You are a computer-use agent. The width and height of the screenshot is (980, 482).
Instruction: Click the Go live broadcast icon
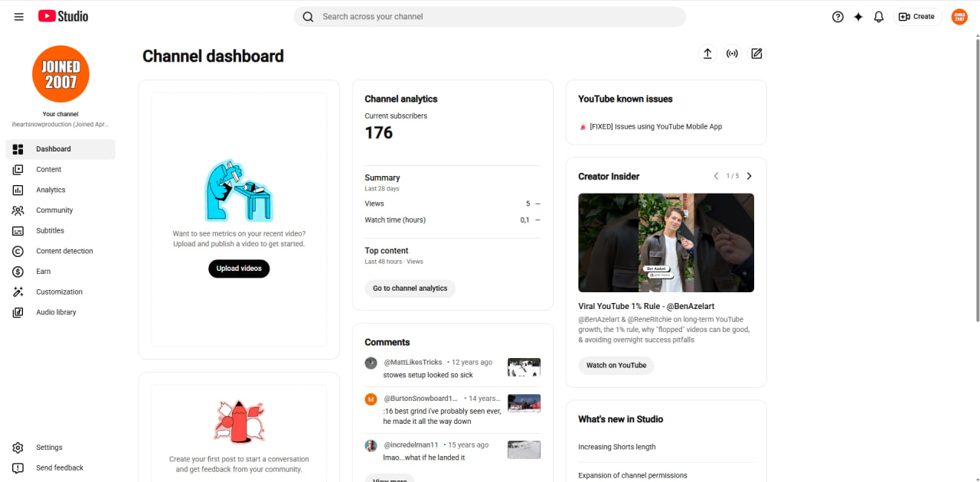coord(733,54)
